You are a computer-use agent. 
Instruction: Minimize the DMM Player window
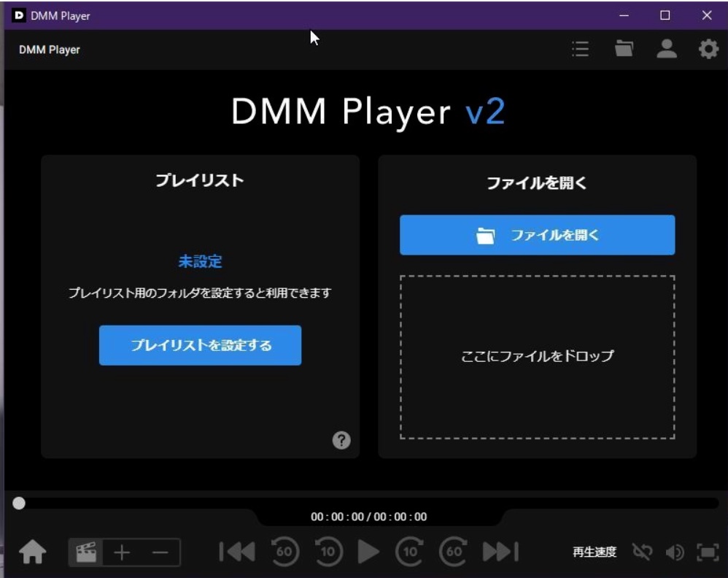coord(624,15)
